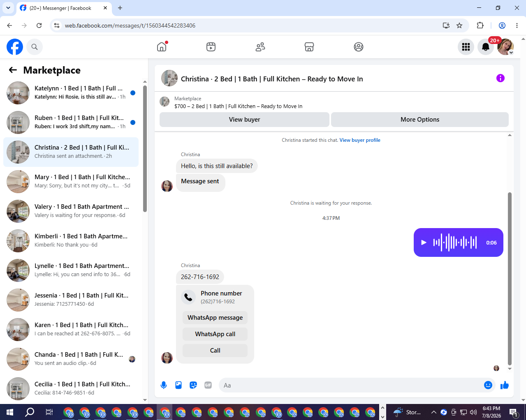The height and width of the screenshot is (420, 526).
Task: Open the account profile picture menu
Action: [x=505, y=47]
